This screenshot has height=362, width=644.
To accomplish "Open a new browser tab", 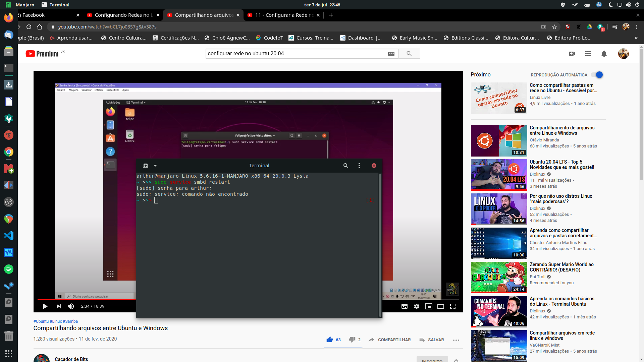I will pyautogui.click(x=331, y=15).
